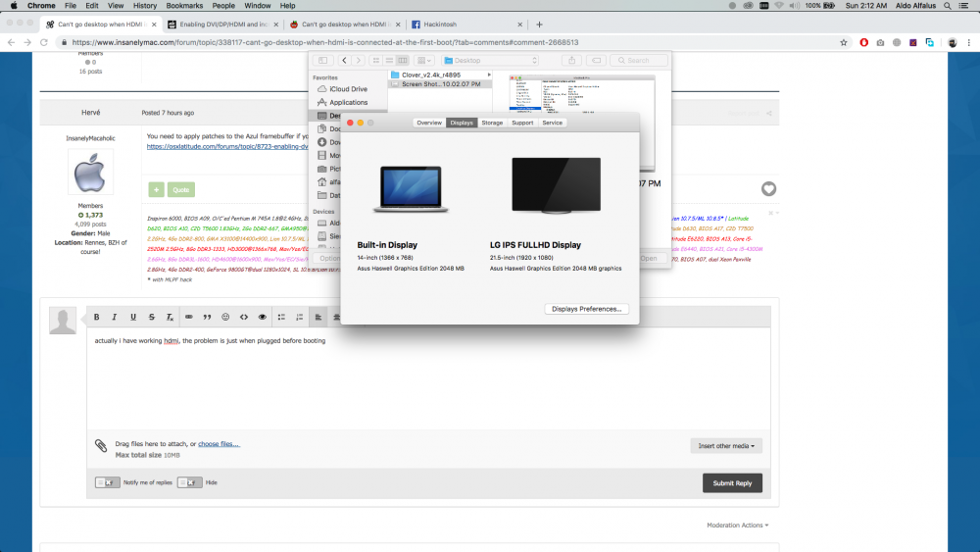
Task: Open Chrome three-dot menu
Action: (x=969, y=42)
